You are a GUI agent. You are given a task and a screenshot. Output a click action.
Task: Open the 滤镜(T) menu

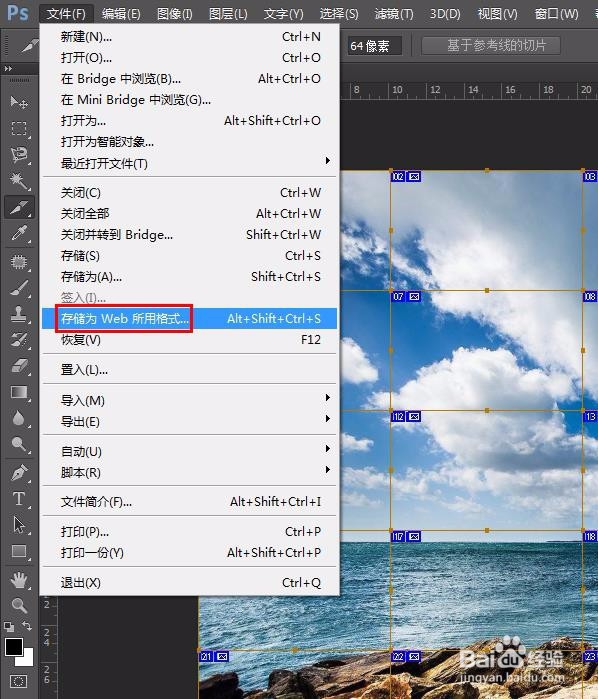(x=394, y=14)
